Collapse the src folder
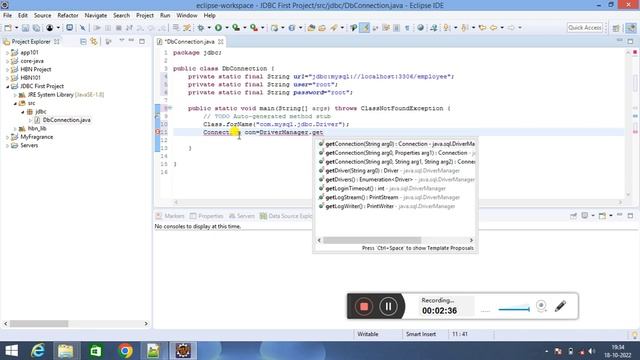Viewport: 640px width, 360px height. point(15,103)
